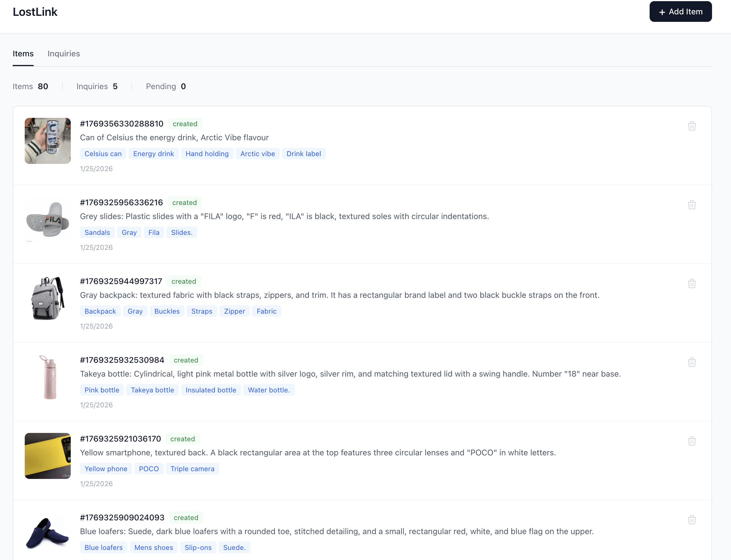731x560 pixels.
Task: Remove the pink Takeya bottle entry
Action: [x=691, y=362]
